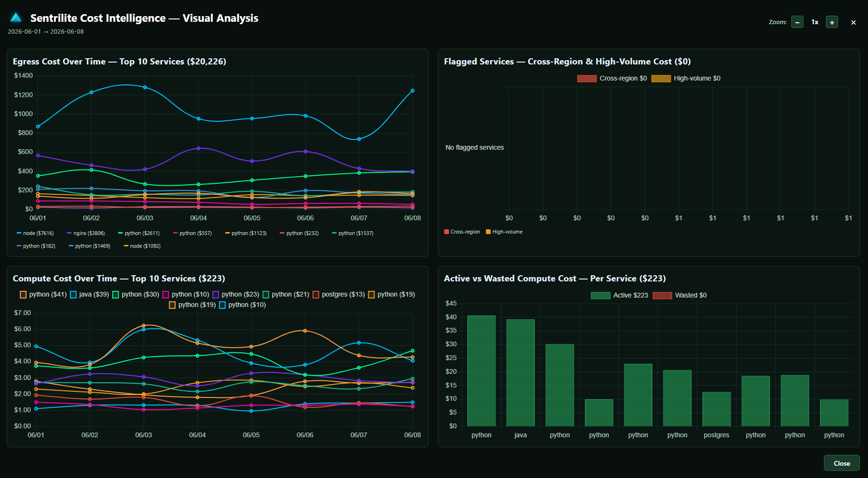The height and width of the screenshot is (478, 868).
Task: Decrease zoom with the minus button
Action: (x=797, y=22)
